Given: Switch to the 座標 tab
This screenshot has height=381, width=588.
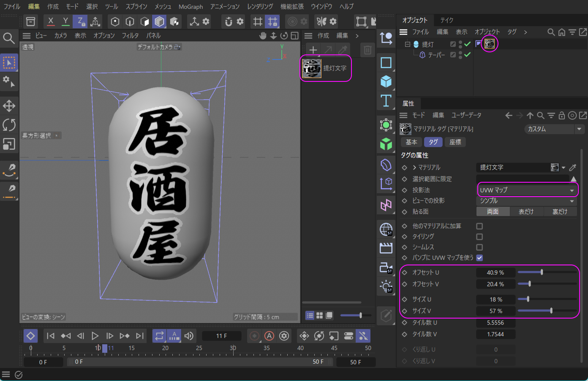Looking at the screenshot, I should [x=455, y=142].
